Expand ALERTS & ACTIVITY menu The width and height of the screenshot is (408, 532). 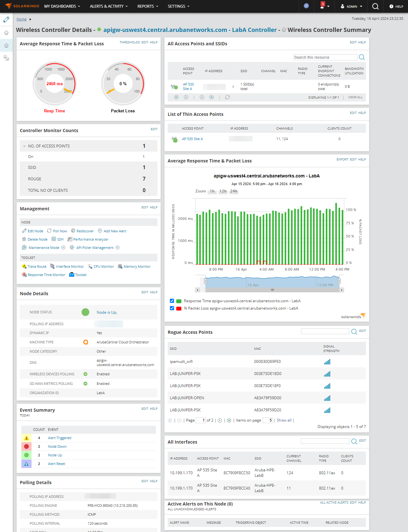click(109, 6)
